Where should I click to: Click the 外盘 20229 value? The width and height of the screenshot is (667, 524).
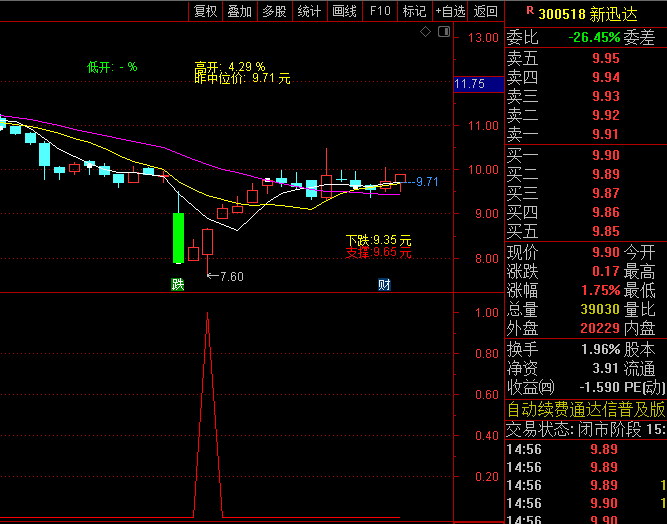point(600,328)
